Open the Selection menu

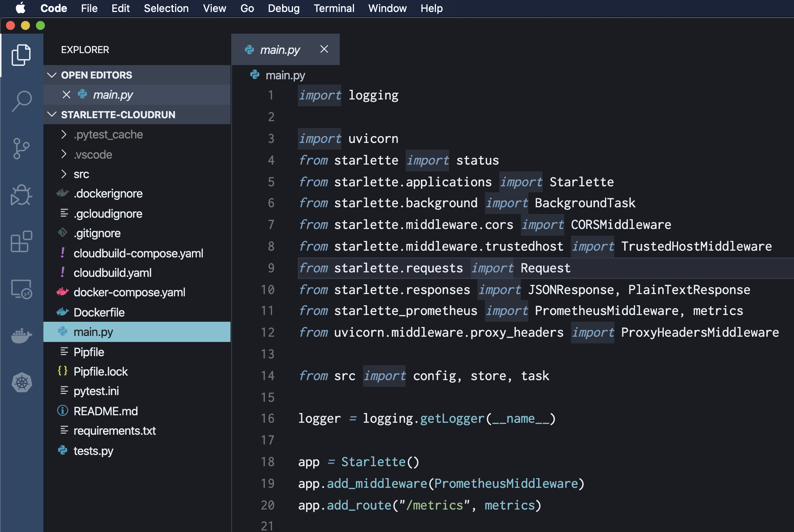tap(166, 8)
